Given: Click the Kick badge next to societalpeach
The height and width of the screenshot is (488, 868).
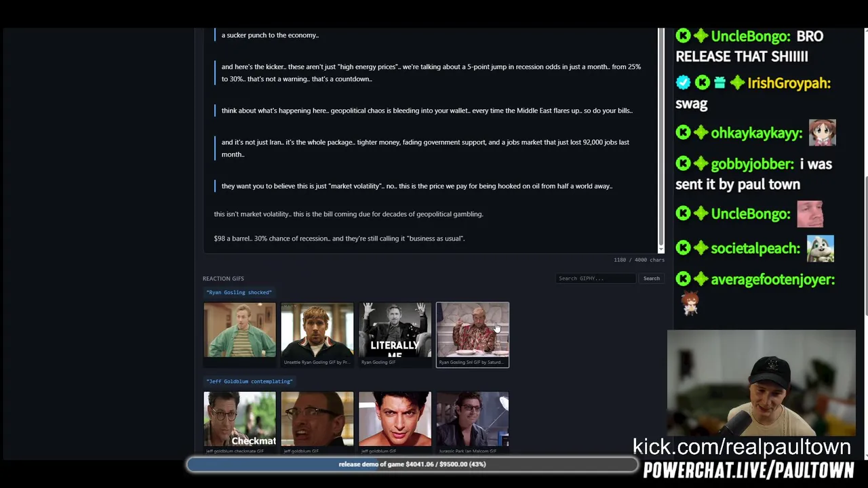Looking at the screenshot, I should pos(683,248).
